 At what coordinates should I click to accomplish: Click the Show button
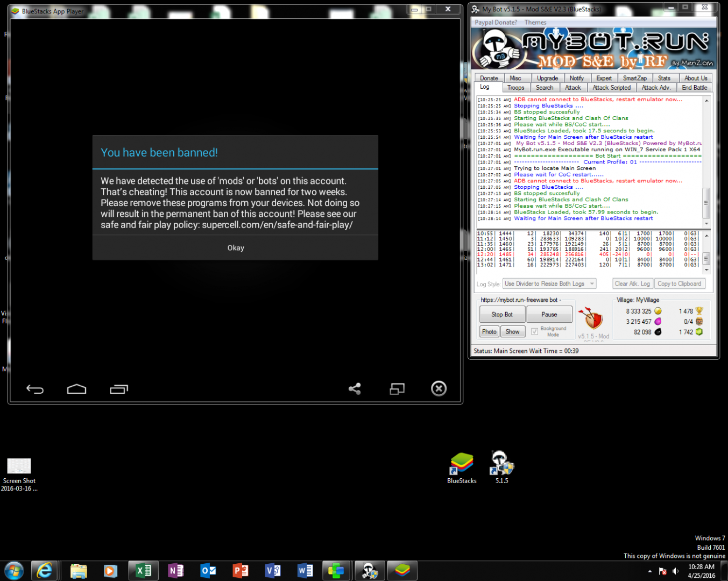coord(513,332)
